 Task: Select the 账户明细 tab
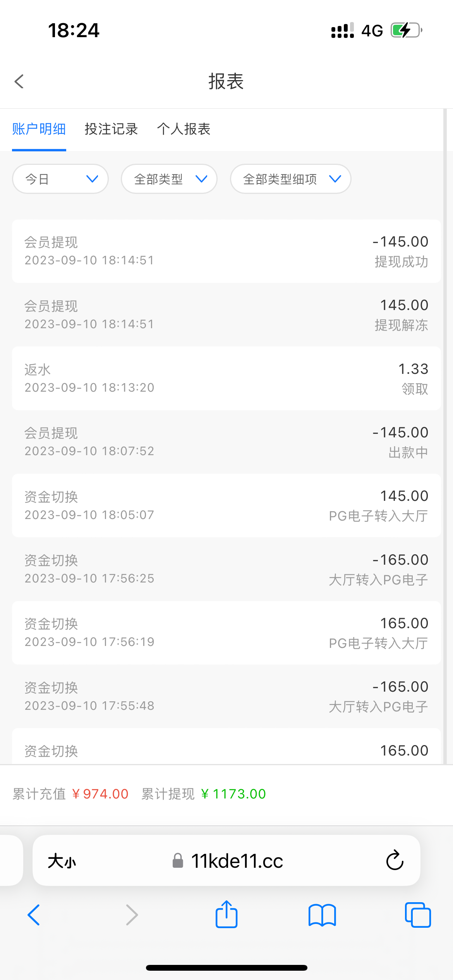pos(39,129)
